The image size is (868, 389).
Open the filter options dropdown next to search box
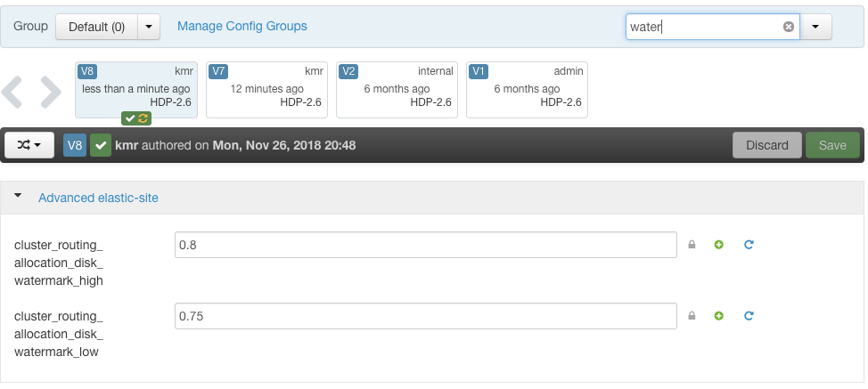[x=816, y=27]
